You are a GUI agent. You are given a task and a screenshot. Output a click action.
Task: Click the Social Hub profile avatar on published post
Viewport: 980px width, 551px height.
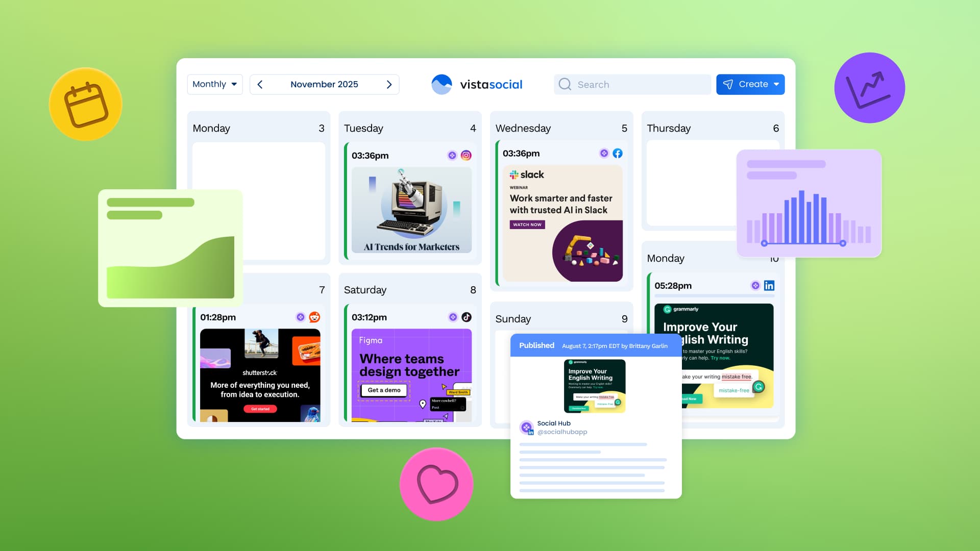click(x=527, y=427)
